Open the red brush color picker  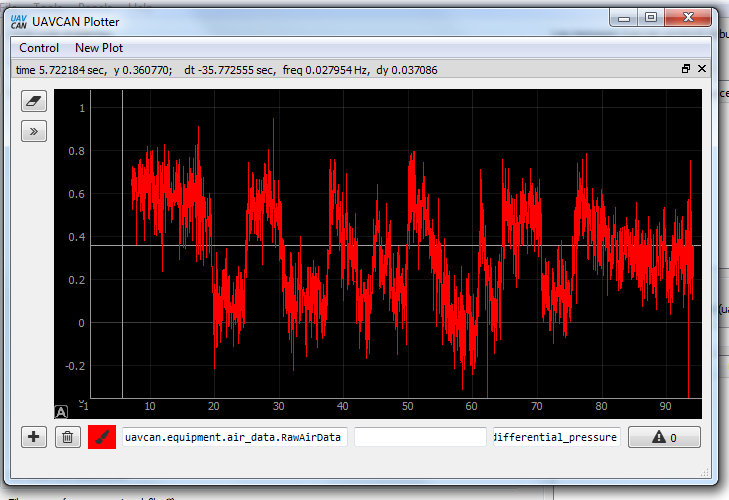102,437
